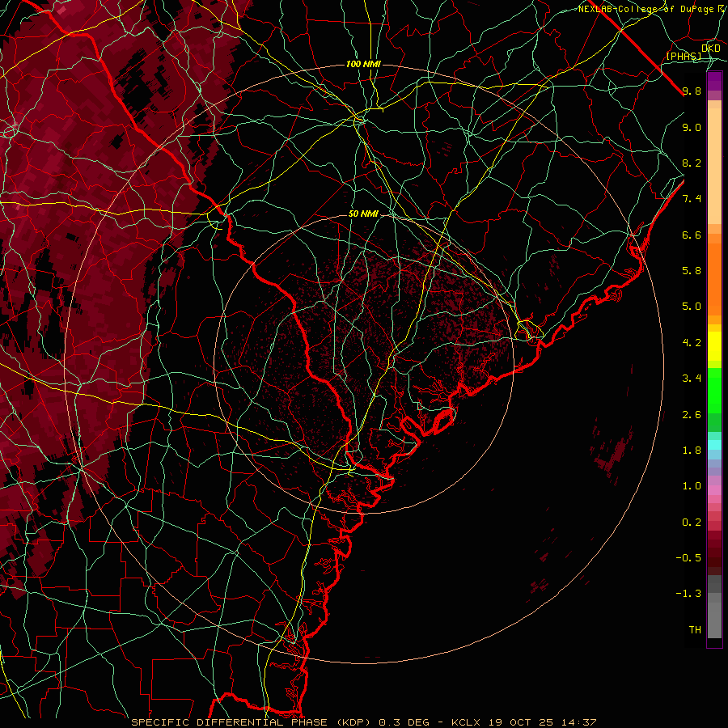
Task: Click the 14:37 time text
Action: tap(578, 722)
